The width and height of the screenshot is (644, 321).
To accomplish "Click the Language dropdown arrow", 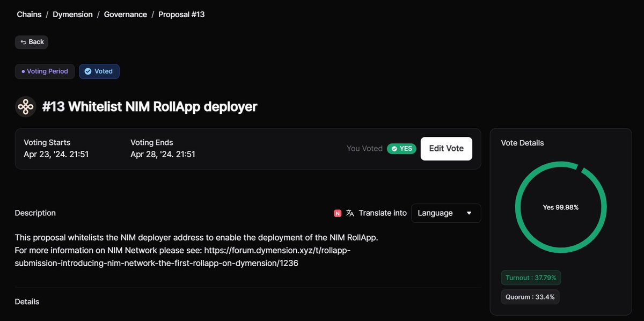I will 469,213.
